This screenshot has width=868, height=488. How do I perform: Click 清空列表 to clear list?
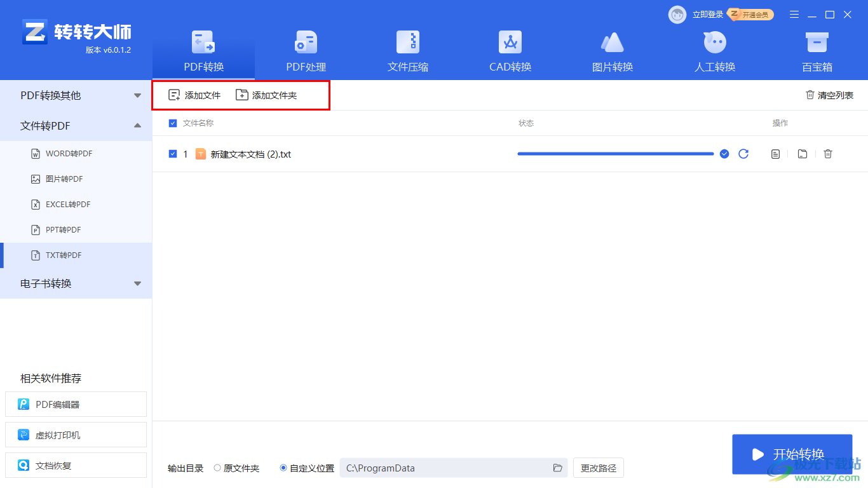tap(829, 95)
